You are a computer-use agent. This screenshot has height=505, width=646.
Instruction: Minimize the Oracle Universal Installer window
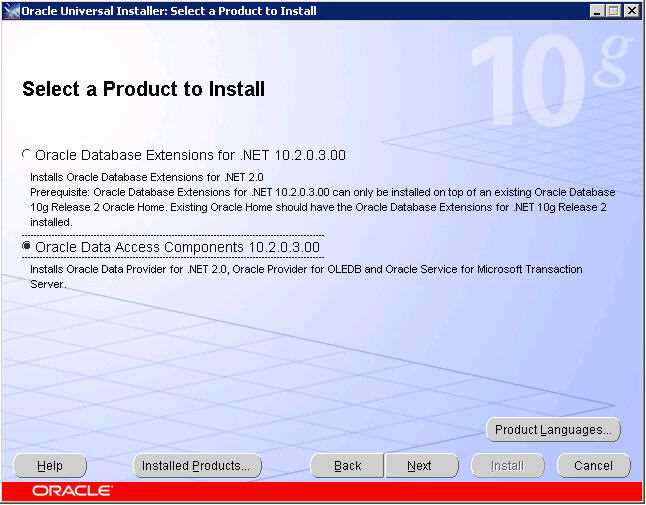597,11
